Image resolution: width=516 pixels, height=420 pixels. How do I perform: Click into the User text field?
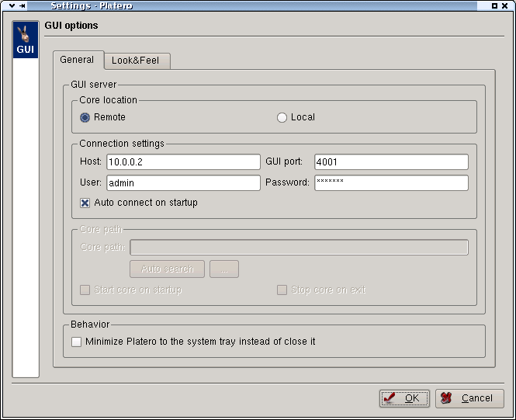tap(182, 182)
